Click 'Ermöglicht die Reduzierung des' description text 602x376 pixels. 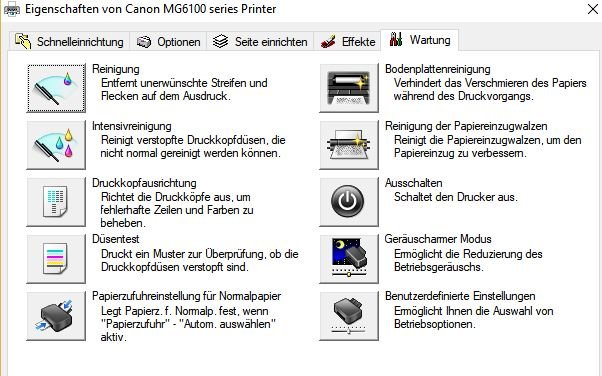468,254
